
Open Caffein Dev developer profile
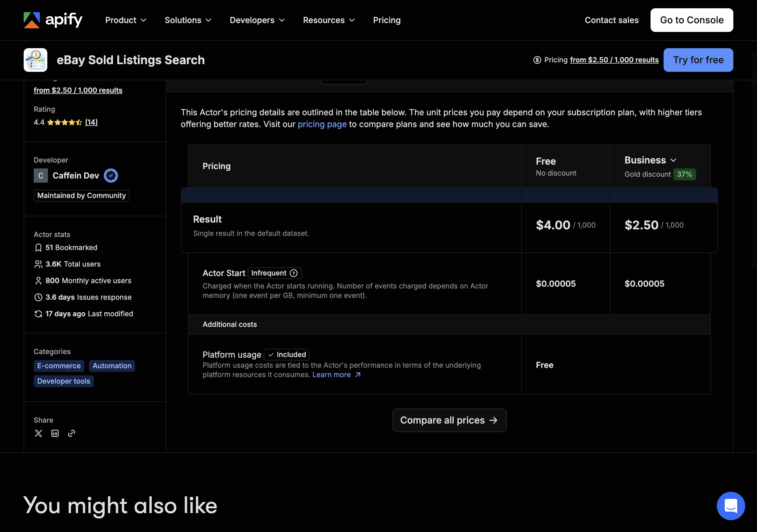click(x=75, y=176)
